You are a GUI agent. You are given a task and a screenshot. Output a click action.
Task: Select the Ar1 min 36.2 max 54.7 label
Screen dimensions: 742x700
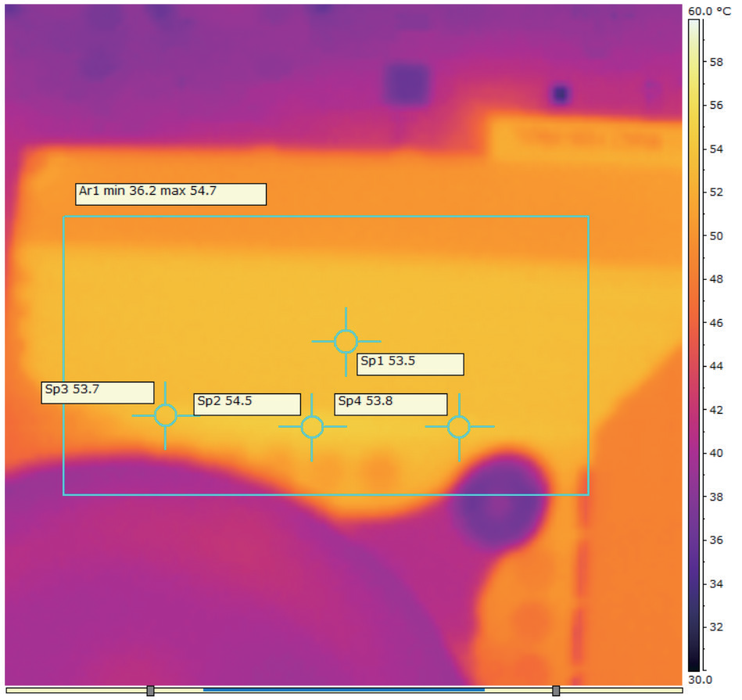click(x=170, y=194)
